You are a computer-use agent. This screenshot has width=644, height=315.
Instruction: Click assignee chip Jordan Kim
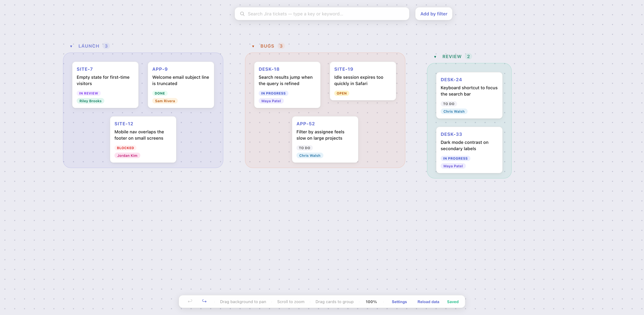tap(127, 156)
